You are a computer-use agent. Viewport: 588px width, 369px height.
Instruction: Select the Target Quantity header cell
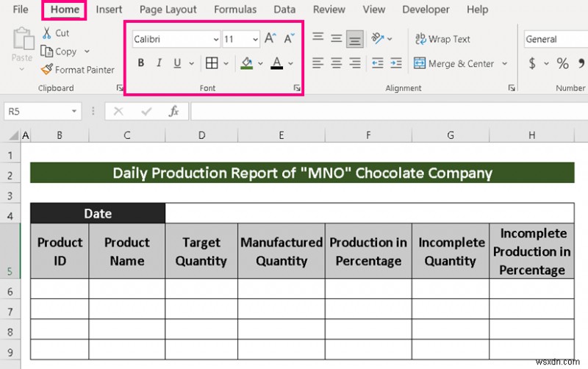click(201, 251)
